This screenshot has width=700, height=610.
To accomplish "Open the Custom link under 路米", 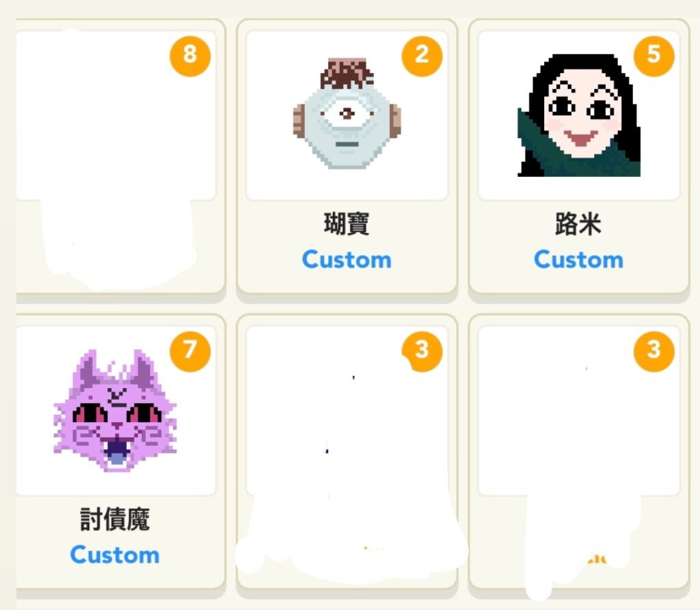I will point(578,260).
